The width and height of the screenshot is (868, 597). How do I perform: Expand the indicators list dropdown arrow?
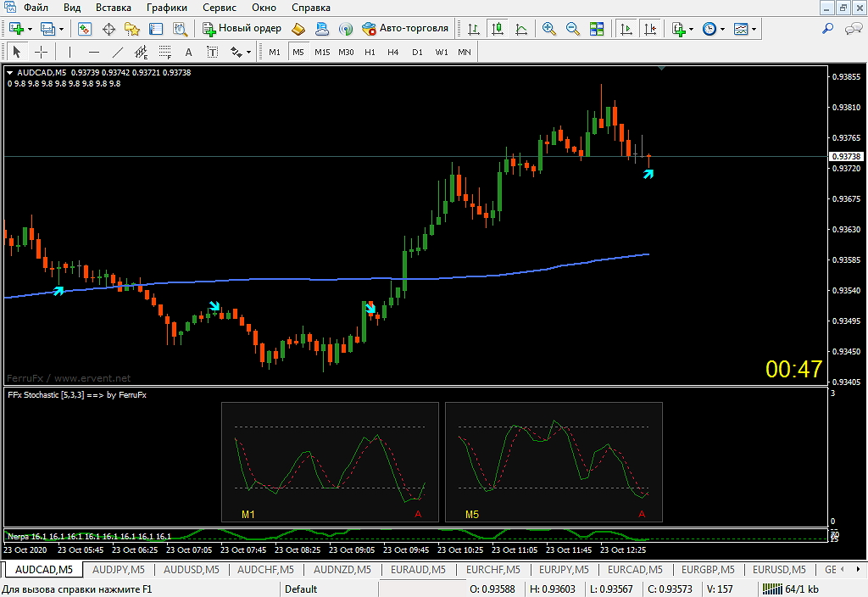pos(691,30)
